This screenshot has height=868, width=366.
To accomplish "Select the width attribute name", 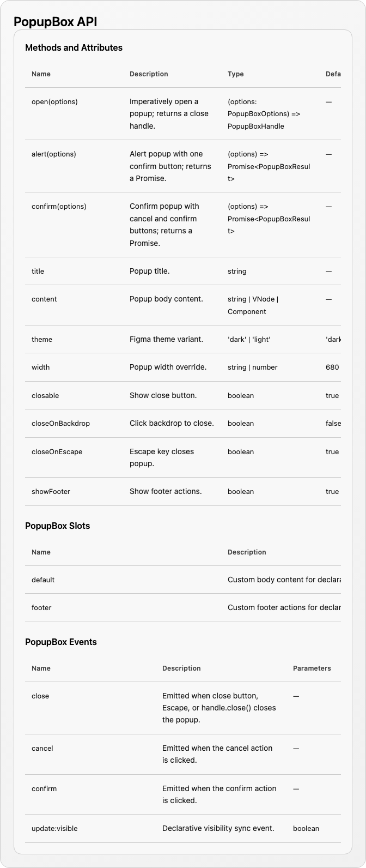I will 40,367.
